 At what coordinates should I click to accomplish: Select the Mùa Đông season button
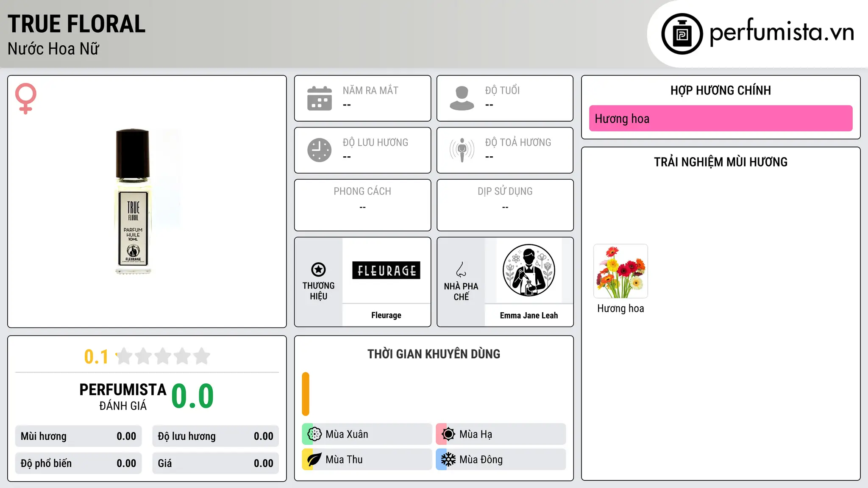(x=501, y=460)
